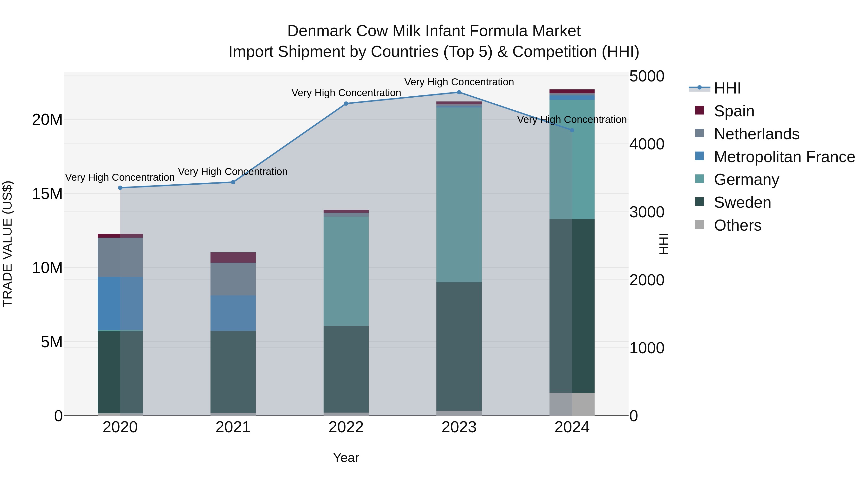Image resolution: width=868 pixels, height=488 pixels.
Task: Click the HHI line marker in legend
Action: (x=699, y=87)
